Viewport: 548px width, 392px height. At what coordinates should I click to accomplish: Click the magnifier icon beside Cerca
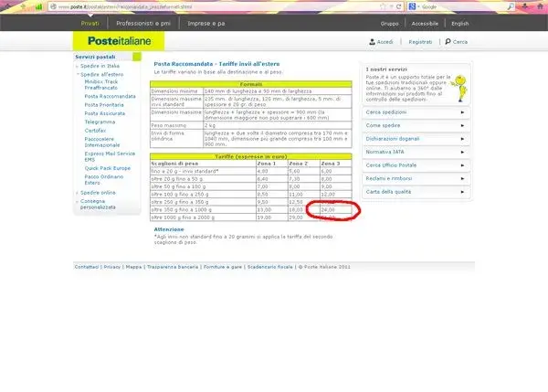(448, 42)
